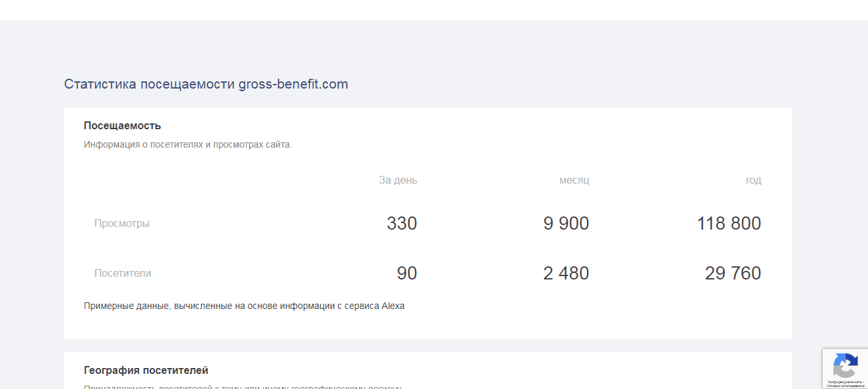Click the yearly views value 118 800
This screenshot has height=389, width=868.
(x=729, y=223)
